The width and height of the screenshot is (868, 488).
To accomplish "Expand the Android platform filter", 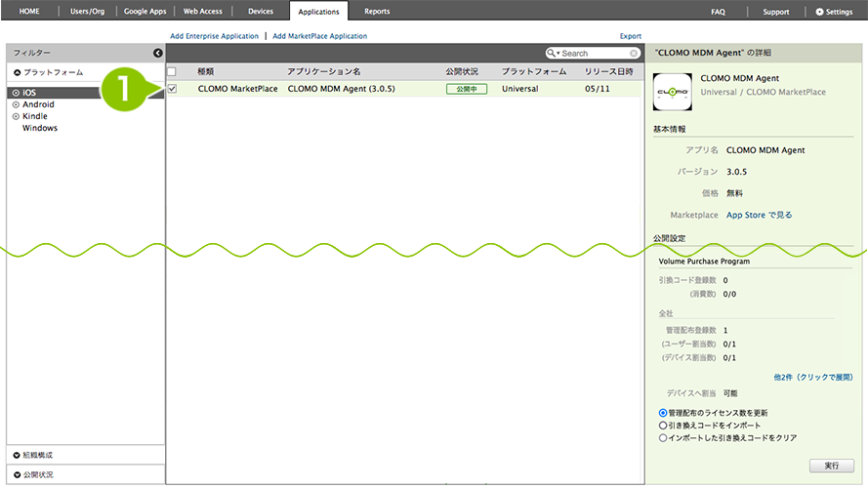I will pyautogui.click(x=16, y=104).
